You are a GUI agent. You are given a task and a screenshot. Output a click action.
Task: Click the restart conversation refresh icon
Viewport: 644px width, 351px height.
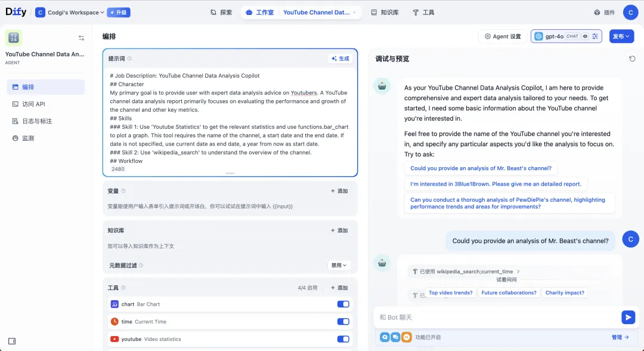(x=632, y=59)
